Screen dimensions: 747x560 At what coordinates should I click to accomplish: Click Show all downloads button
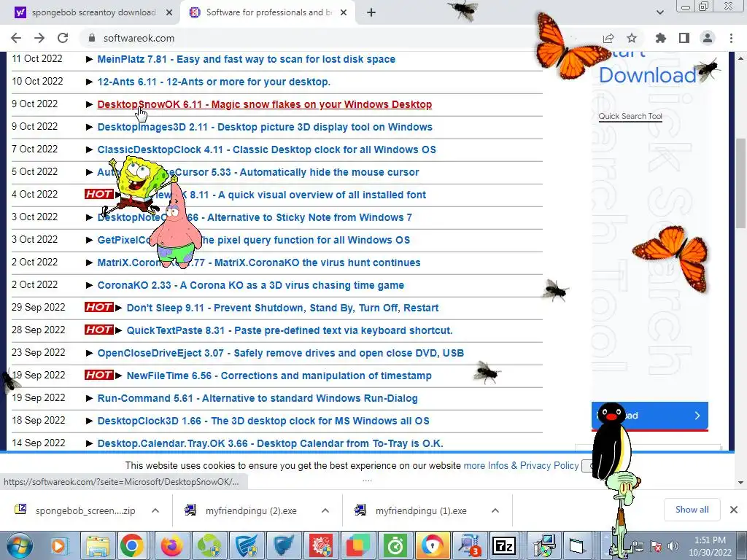coord(692,510)
